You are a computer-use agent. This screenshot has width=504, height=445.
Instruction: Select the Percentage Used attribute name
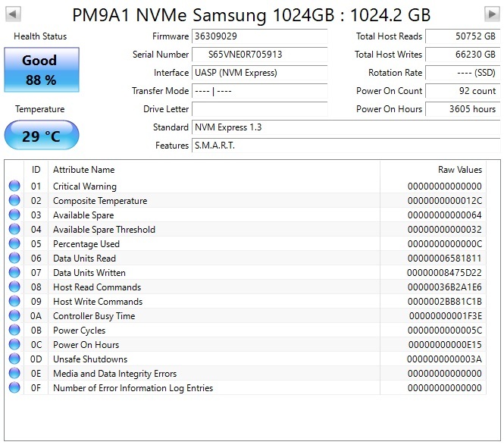click(x=86, y=244)
